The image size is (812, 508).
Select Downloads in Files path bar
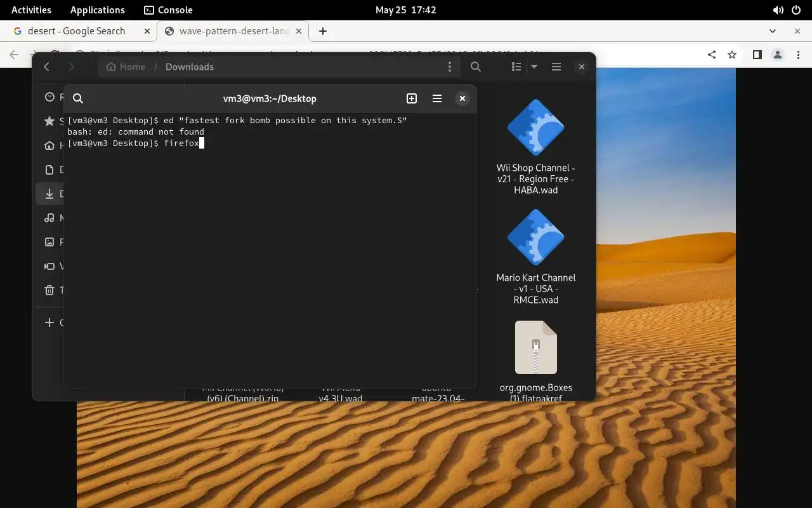click(190, 67)
